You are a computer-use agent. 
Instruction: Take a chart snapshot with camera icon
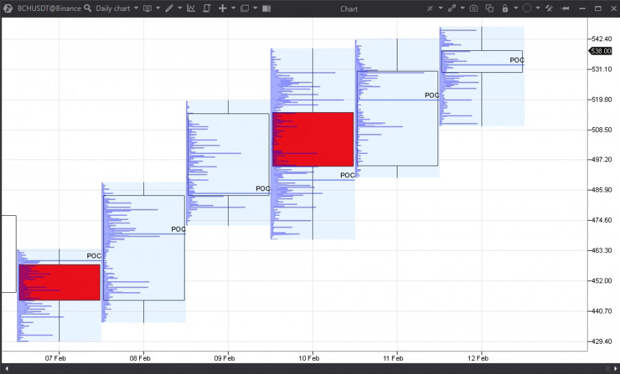pos(474,8)
